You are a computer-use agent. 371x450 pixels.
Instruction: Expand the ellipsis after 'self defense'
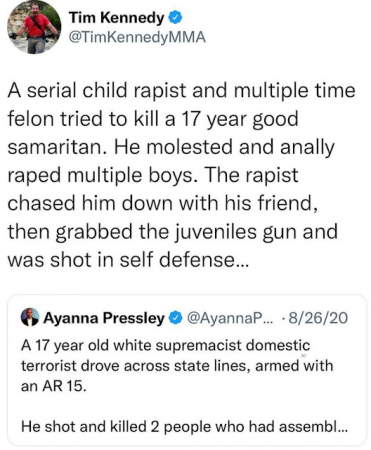(x=241, y=261)
